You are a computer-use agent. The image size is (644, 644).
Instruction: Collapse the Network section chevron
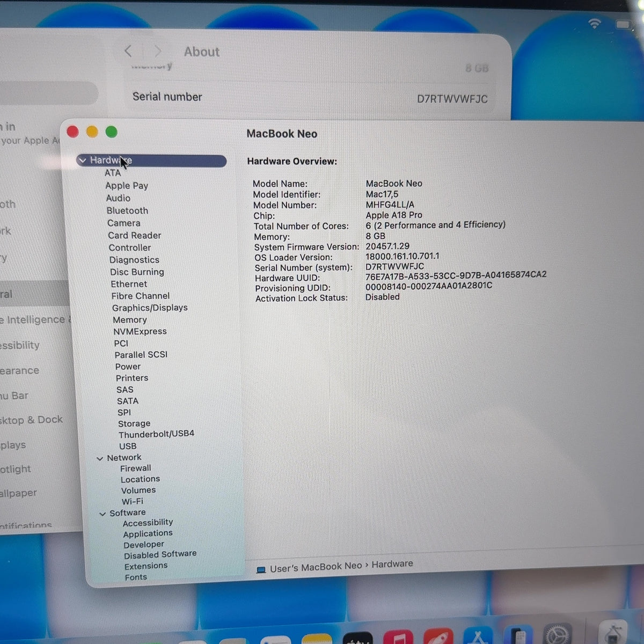(x=100, y=458)
